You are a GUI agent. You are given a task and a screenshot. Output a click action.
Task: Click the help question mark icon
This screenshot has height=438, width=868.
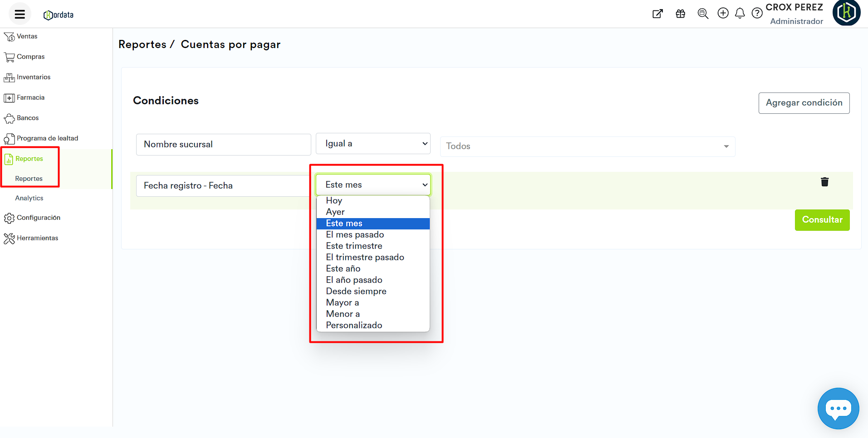[x=757, y=13]
